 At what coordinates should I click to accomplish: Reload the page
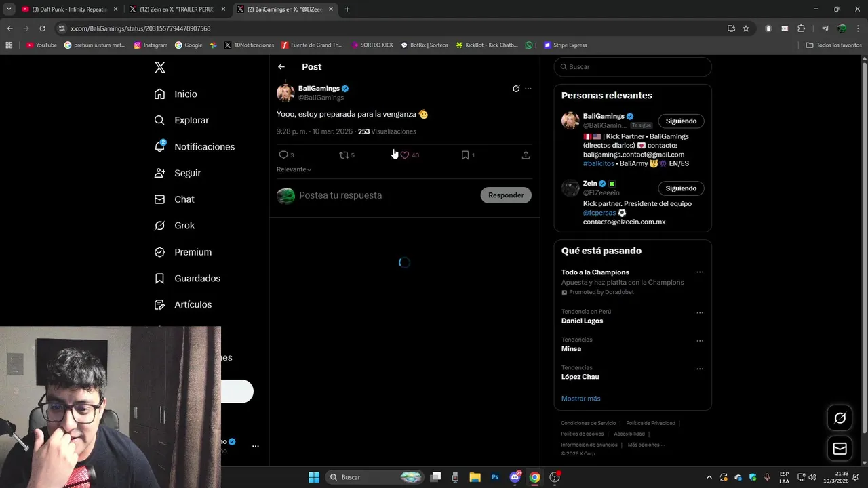pyautogui.click(x=42, y=28)
